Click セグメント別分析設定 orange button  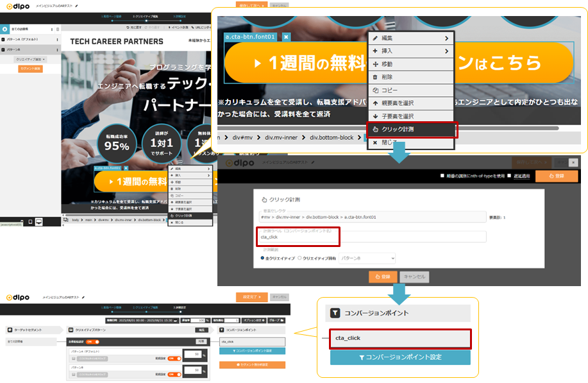point(252,364)
